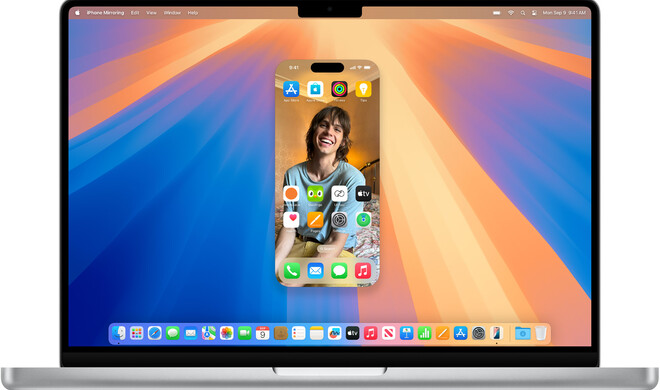Screen dimensions: 660x390
Task: Open the Edit menu
Action: point(135,13)
